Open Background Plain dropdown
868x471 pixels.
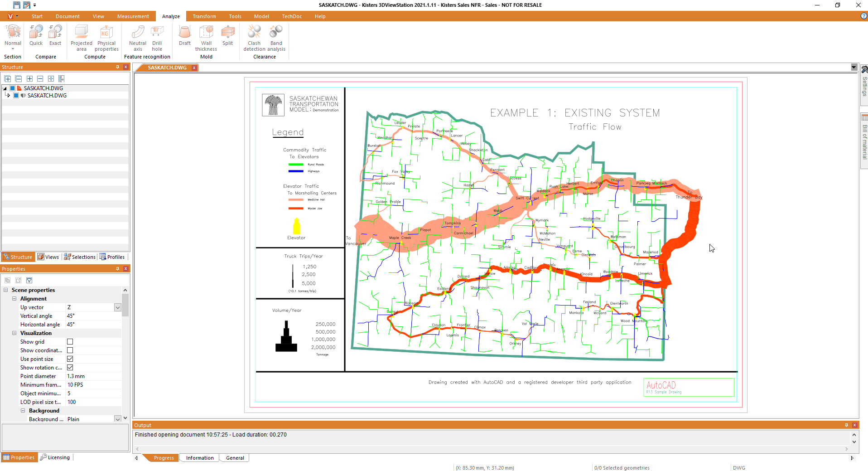point(118,419)
